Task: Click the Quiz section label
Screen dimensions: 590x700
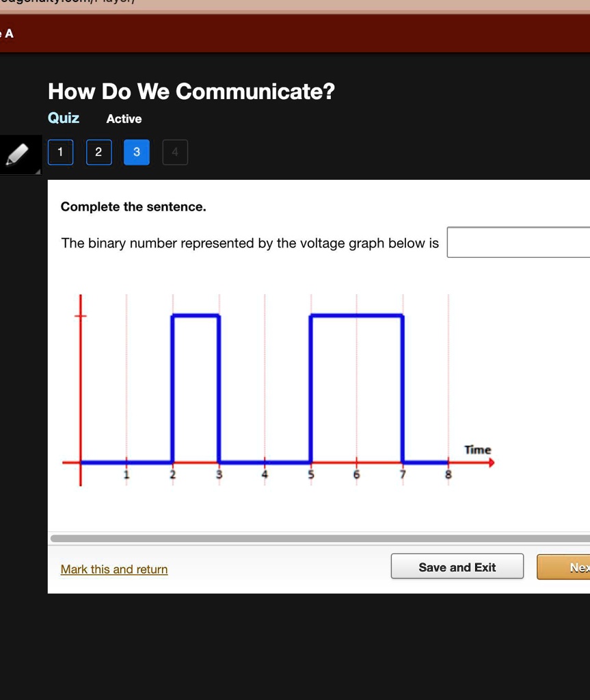Action: (x=63, y=118)
